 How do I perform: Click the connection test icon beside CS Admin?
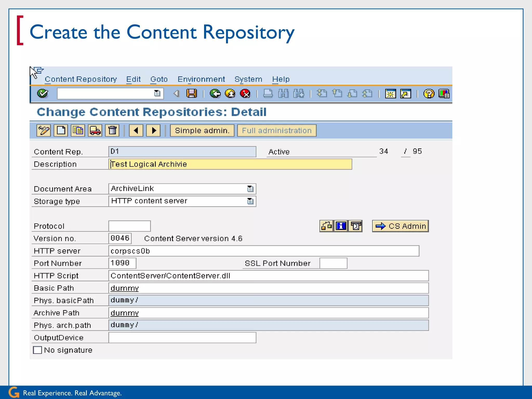point(326,226)
